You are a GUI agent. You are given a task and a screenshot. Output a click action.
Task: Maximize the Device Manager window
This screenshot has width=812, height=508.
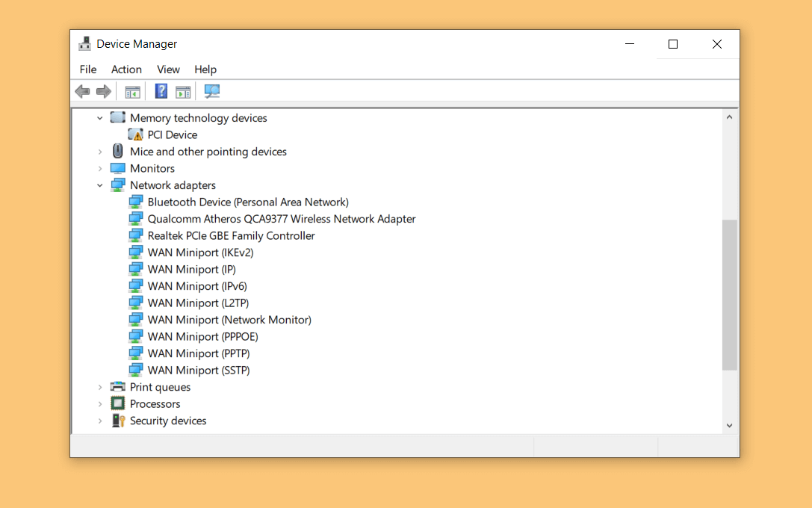pyautogui.click(x=673, y=44)
